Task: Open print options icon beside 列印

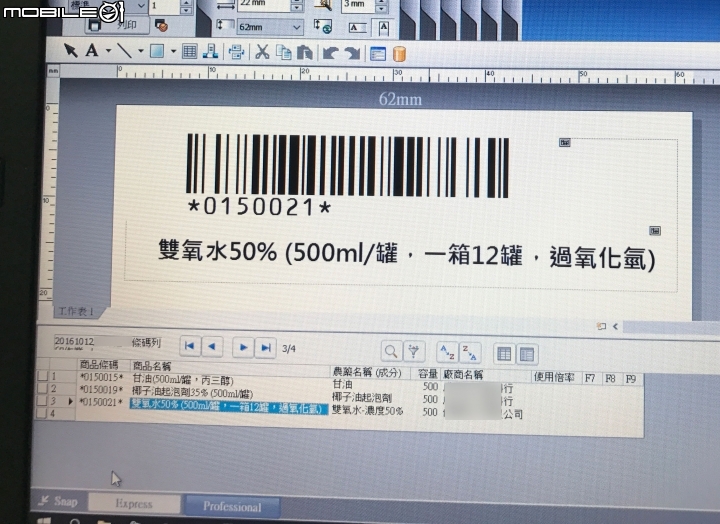Action: (x=161, y=25)
